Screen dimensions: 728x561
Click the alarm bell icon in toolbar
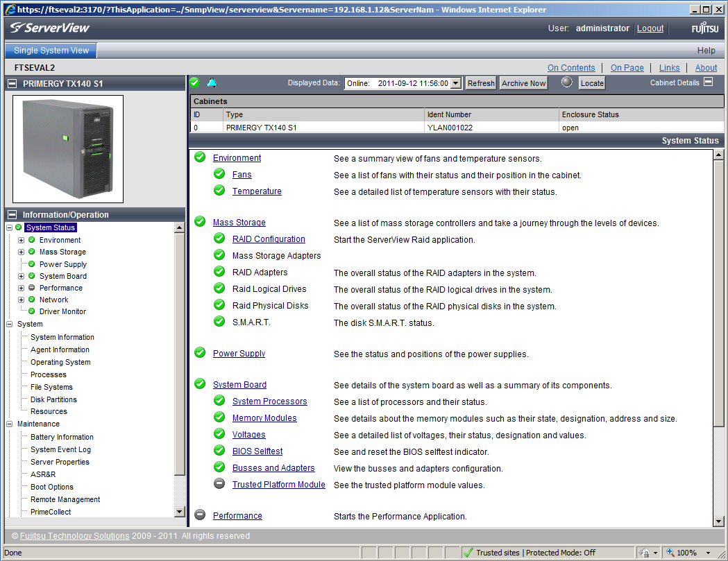coord(212,83)
